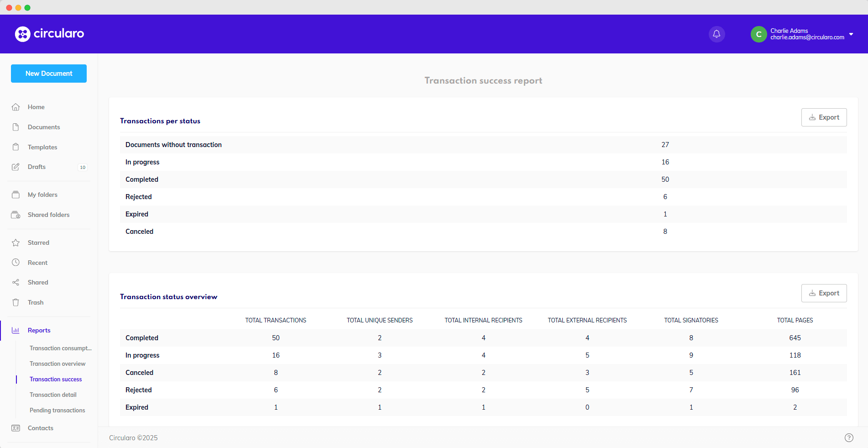The width and height of the screenshot is (868, 448).
Task: Click the green user avatar
Action: click(x=758, y=34)
